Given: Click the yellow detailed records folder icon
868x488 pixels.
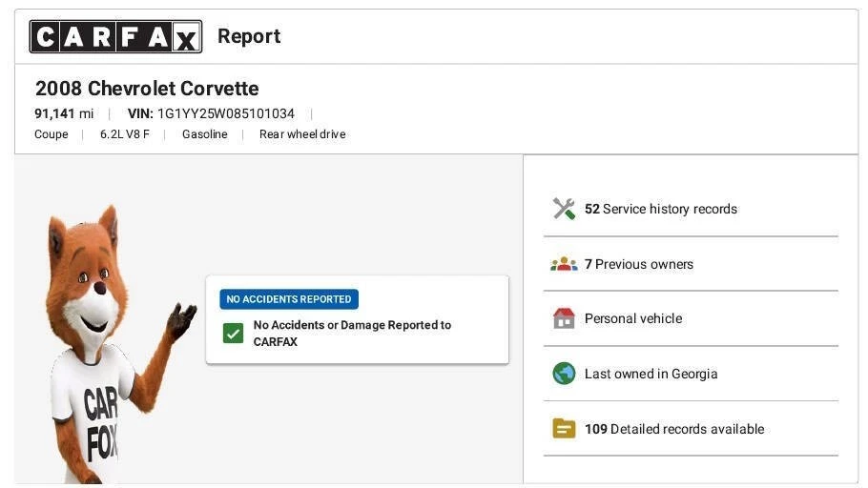Looking at the screenshot, I should pos(564,429).
